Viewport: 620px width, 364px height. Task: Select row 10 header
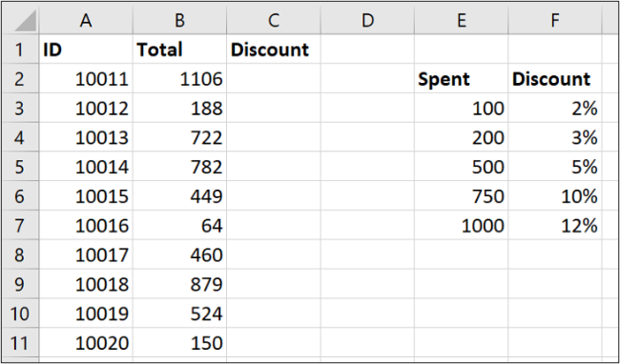pyautogui.click(x=20, y=313)
